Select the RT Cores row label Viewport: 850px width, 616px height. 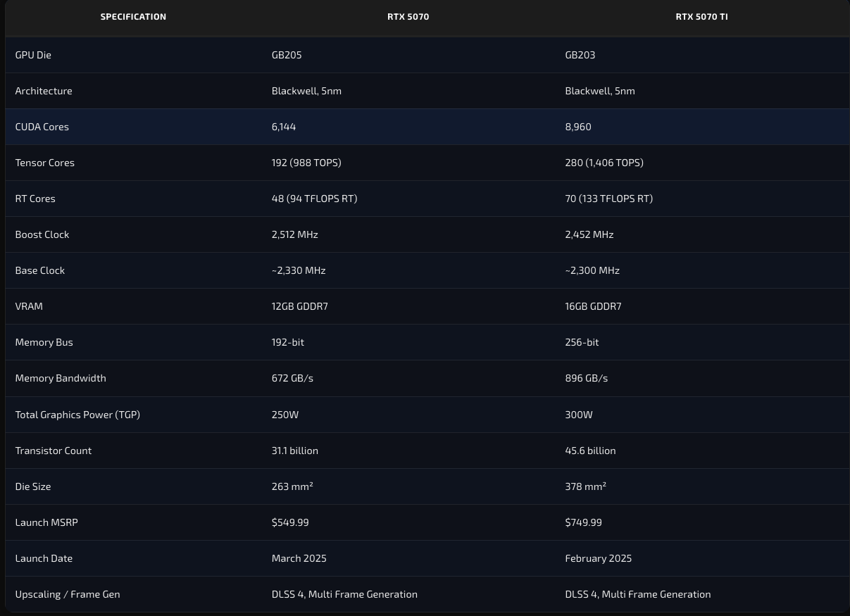click(x=35, y=199)
